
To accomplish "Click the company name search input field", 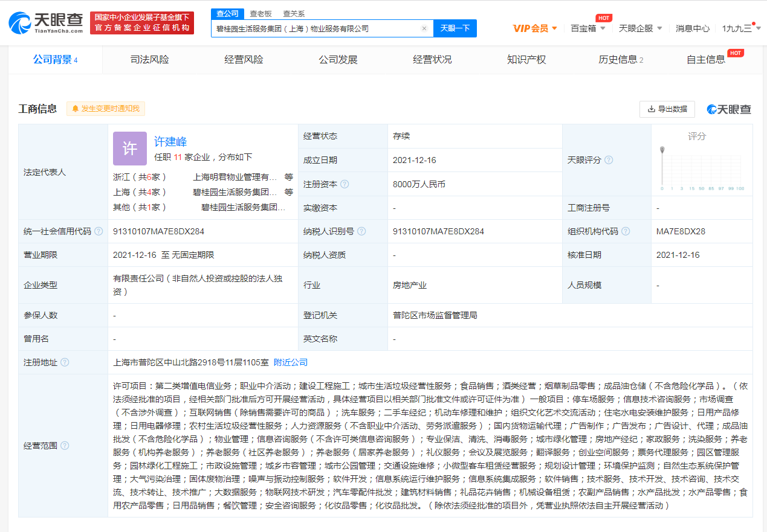I will coord(314,28).
